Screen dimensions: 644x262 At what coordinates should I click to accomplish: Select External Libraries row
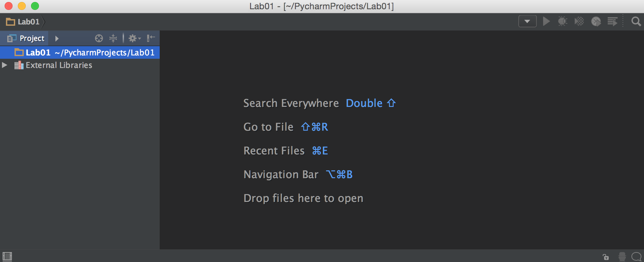coord(80,65)
